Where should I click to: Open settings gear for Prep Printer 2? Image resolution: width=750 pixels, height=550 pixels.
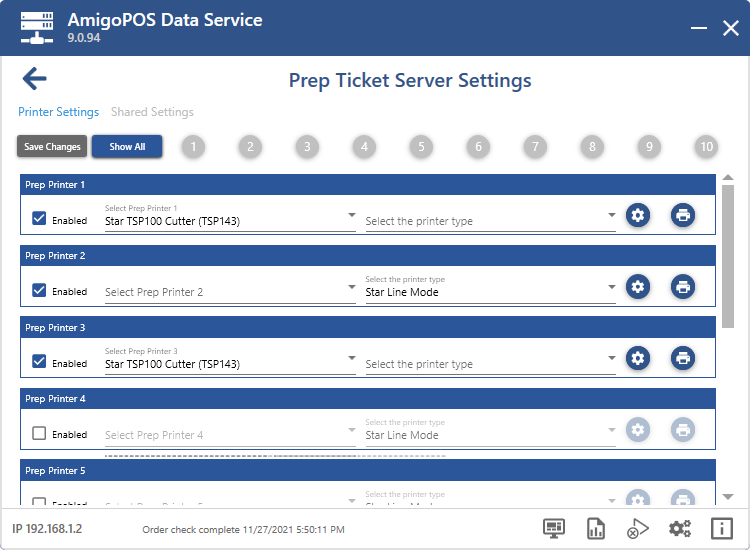(x=638, y=286)
